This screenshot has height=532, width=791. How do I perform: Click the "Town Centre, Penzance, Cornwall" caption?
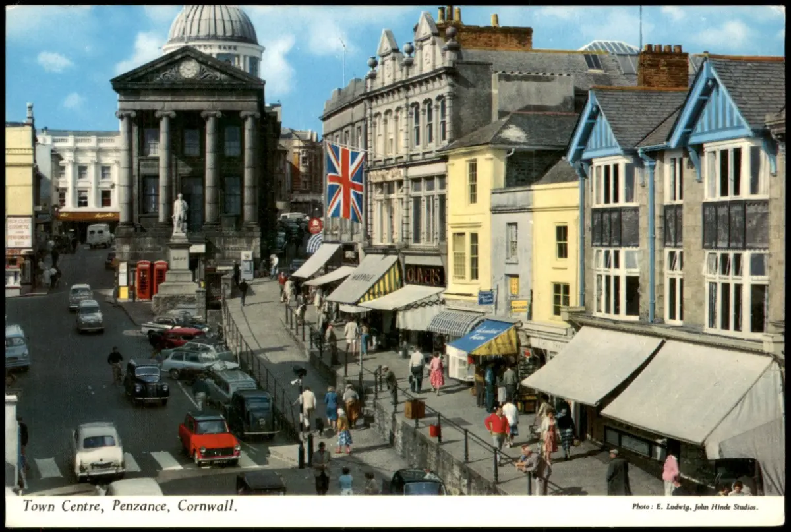(130, 506)
